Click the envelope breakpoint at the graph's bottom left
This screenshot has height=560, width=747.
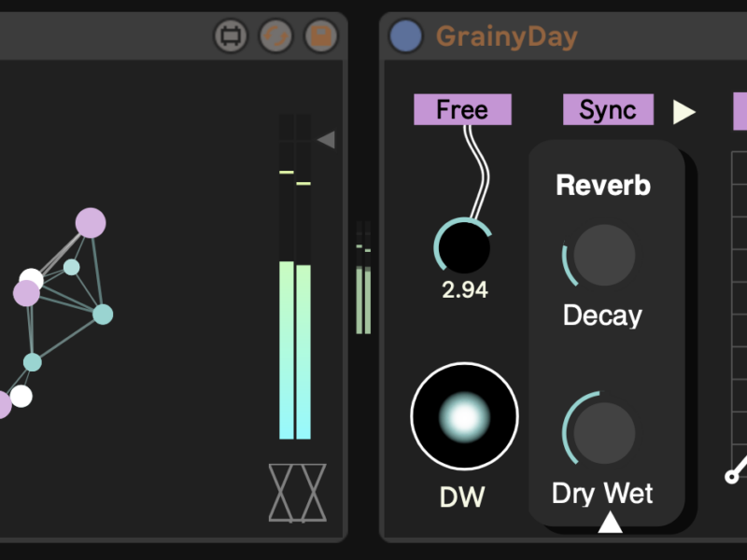click(731, 477)
